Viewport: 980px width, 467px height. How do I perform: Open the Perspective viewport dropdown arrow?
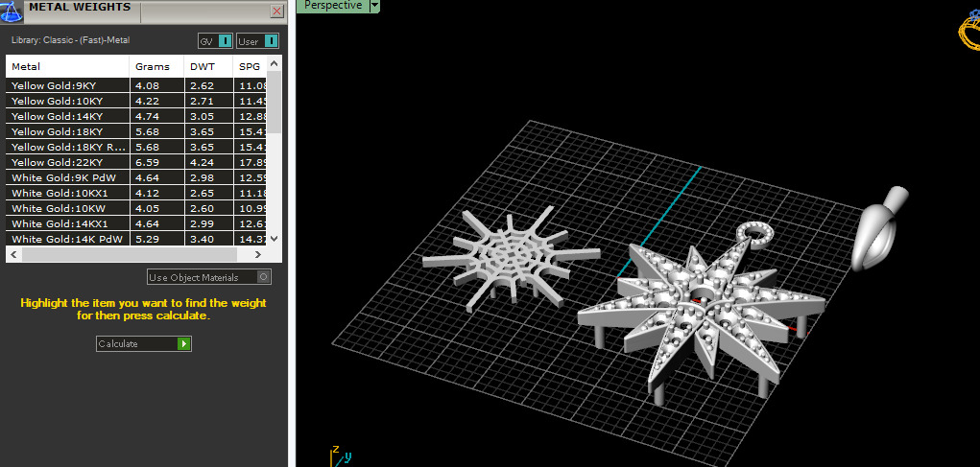(374, 6)
